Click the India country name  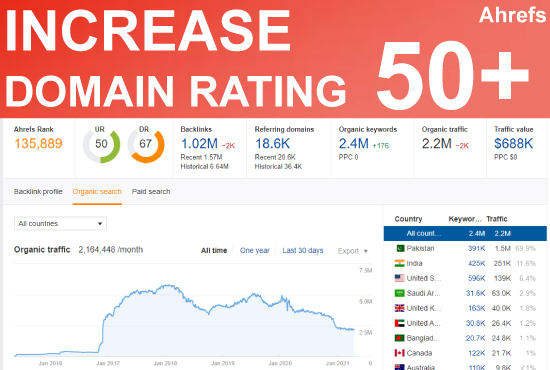pos(414,263)
